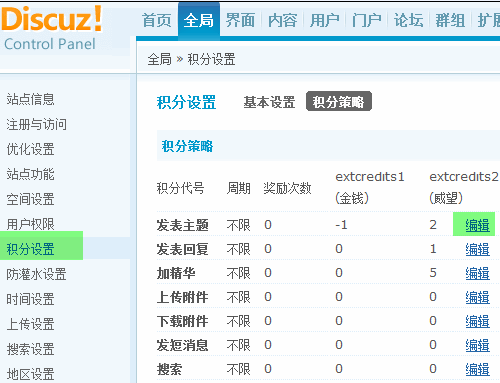Go to 优化设置 sidebar item
Screen dimensions: 500x383
[x=31, y=149]
